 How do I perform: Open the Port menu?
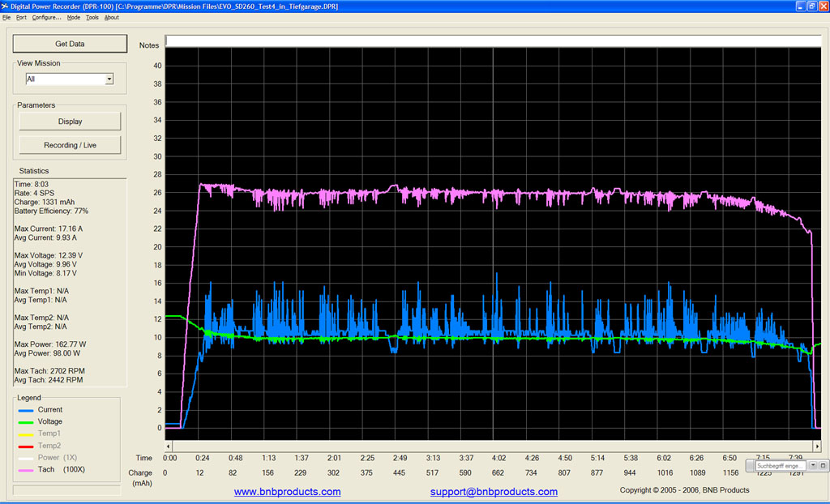(21, 18)
